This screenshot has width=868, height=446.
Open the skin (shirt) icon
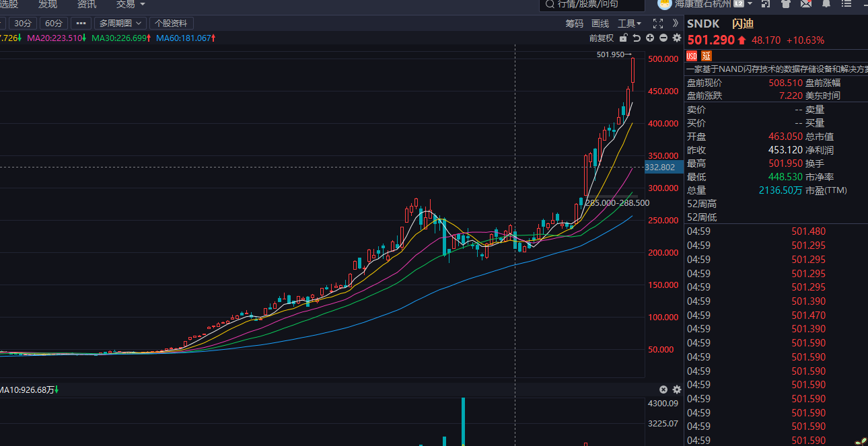pyautogui.click(x=786, y=4)
